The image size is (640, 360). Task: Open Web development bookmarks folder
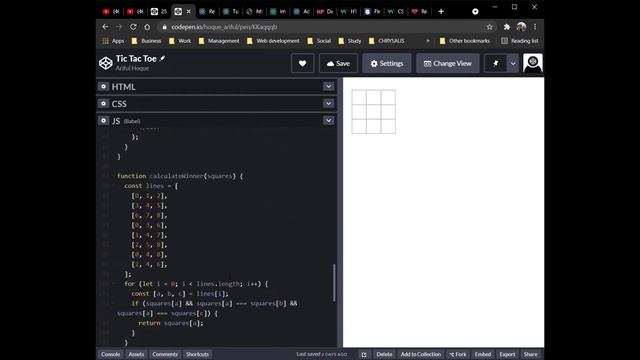[273, 41]
